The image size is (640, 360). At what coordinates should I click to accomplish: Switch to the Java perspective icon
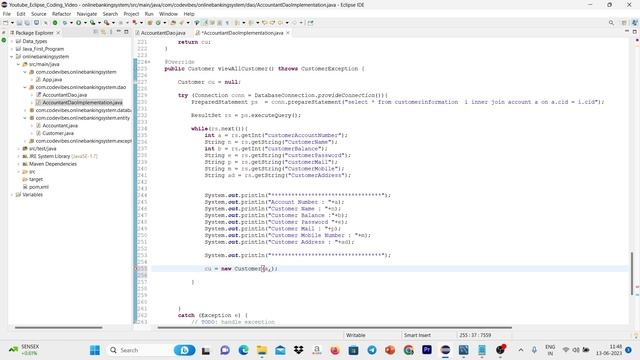pos(634,23)
